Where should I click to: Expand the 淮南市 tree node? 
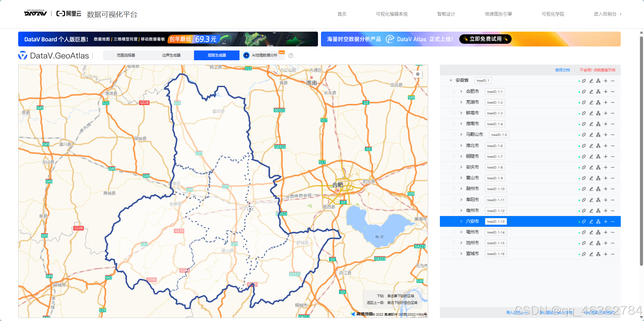coord(461,124)
